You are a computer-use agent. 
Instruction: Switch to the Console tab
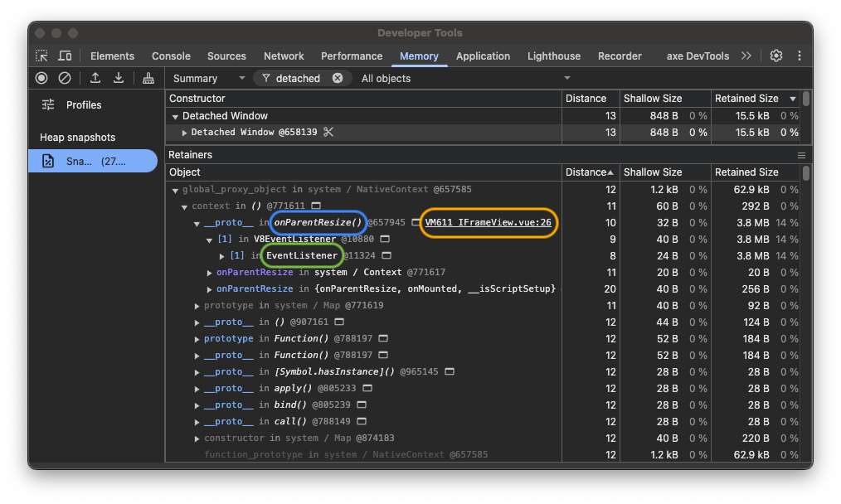click(171, 56)
